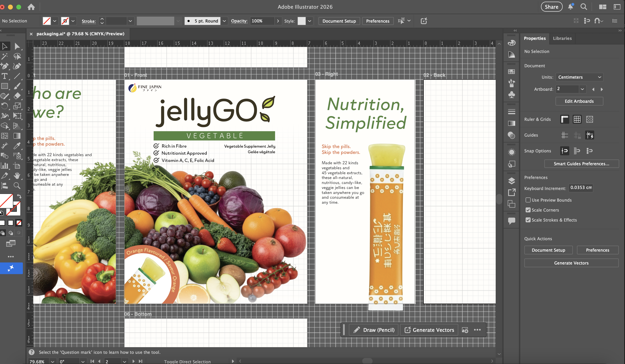This screenshot has width=625, height=364.
Task: Click Share button
Action: point(551,7)
